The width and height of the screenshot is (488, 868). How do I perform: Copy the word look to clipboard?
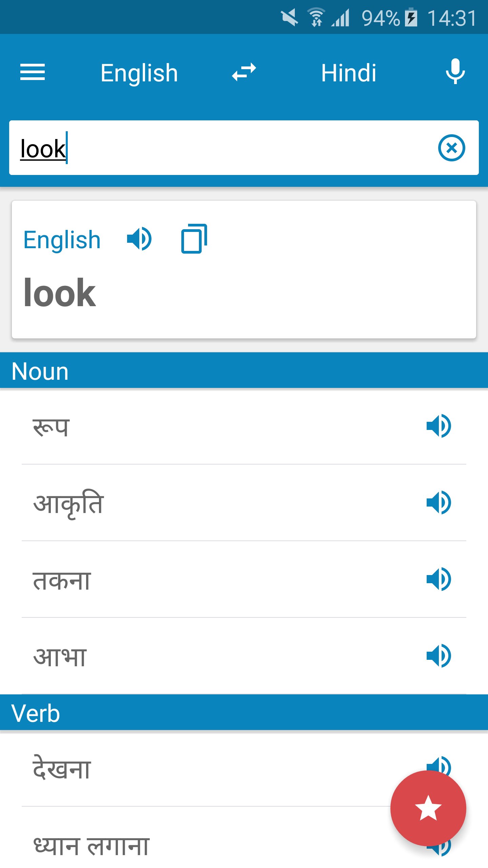coord(194,239)
